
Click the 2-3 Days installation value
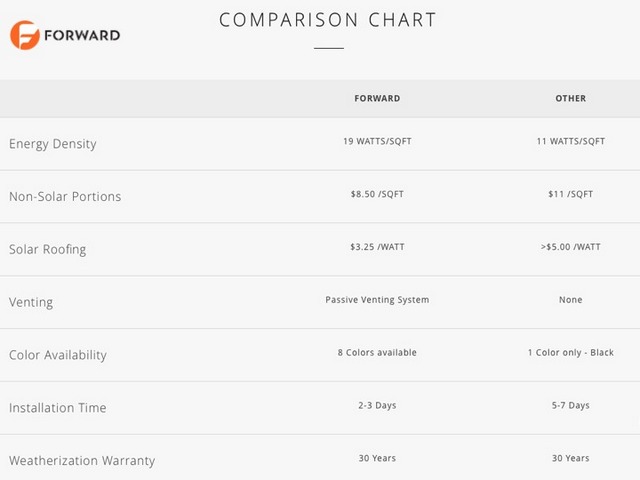(x=377, y=405)
